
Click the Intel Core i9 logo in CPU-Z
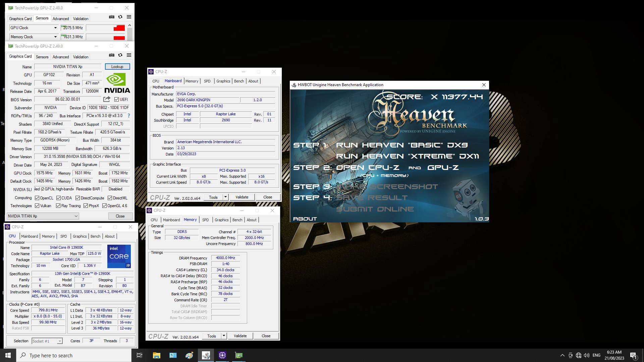pyautogui.click(x=119, y=256)
